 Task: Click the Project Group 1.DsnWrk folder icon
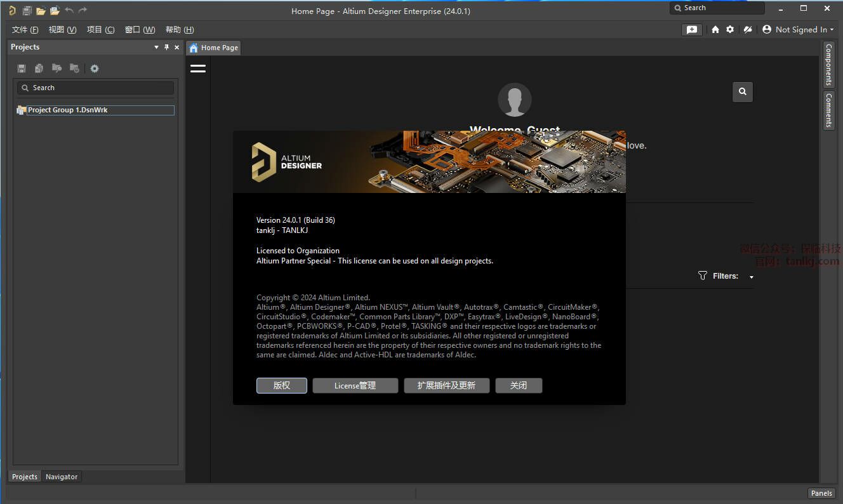click(22, 110)
